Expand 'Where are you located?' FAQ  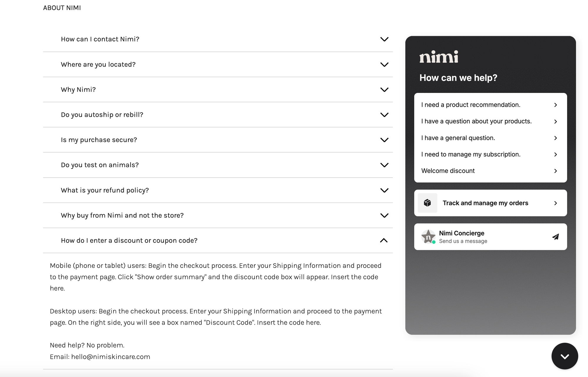[384, 64]
